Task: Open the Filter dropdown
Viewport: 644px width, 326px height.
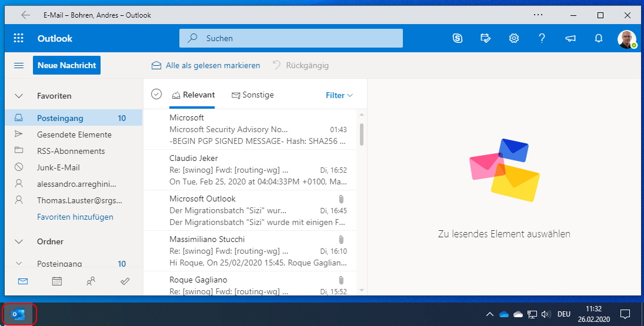Action: coord(339,95)
